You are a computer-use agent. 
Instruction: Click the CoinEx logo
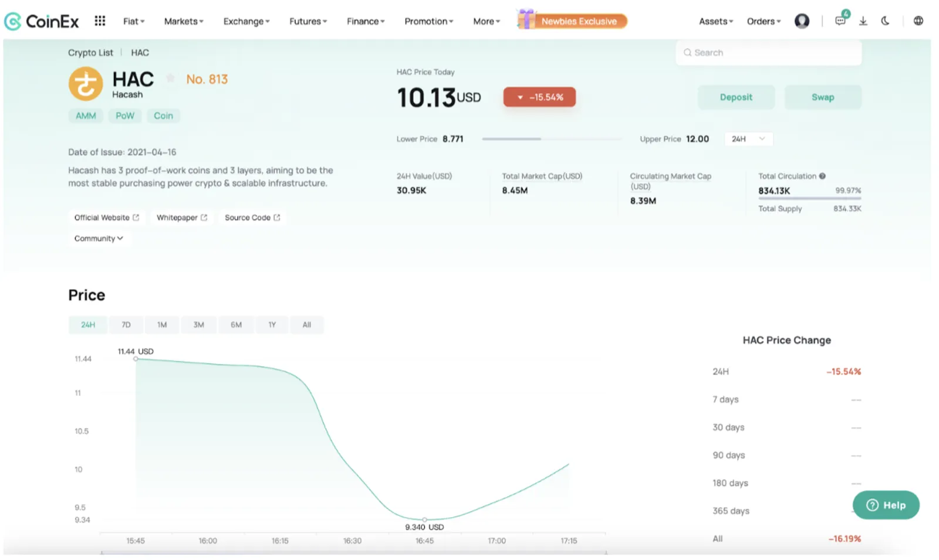41,22
